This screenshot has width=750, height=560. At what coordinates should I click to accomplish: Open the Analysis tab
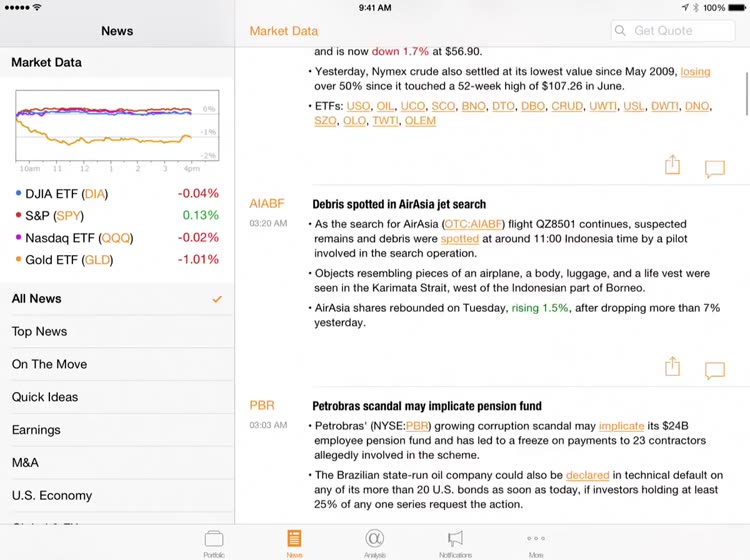click(375, 544)
